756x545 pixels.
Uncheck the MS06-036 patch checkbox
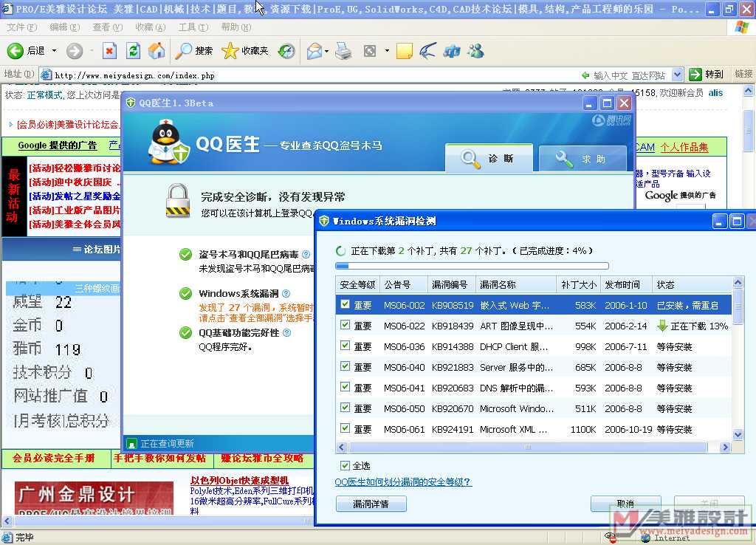click(x=345, y=346)
